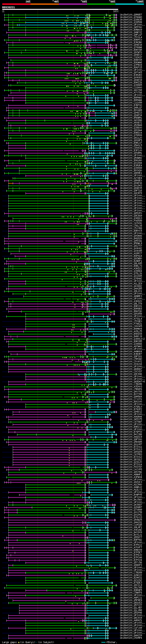Viewport: 146px width, 644px height.
Task: Open hit UniRef100_Q39835
Action: [131, 20]
